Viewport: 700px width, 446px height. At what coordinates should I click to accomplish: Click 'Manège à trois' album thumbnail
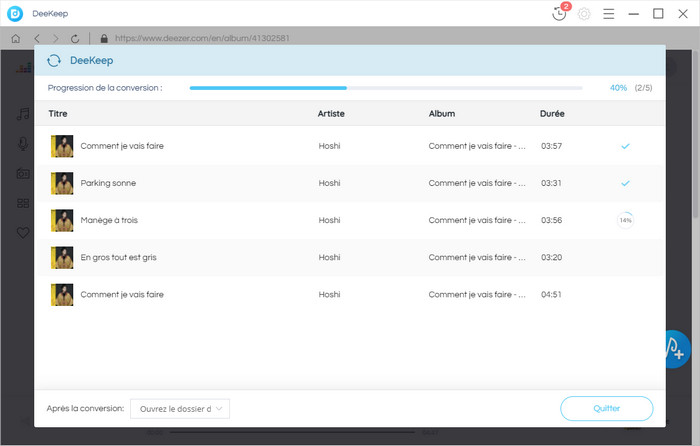[62, 220]
